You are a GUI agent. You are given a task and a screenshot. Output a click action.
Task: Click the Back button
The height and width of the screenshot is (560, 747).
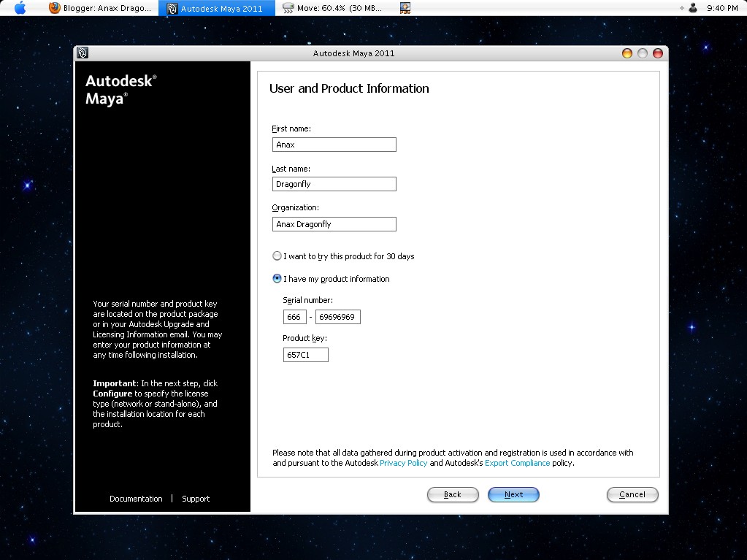point(453,494)
